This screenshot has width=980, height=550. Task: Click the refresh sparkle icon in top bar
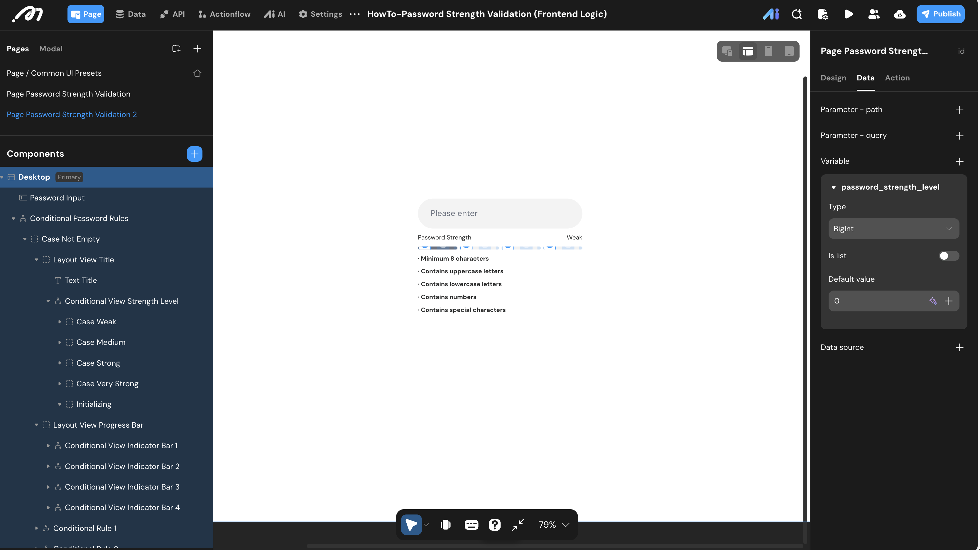[x=797, y=14]
